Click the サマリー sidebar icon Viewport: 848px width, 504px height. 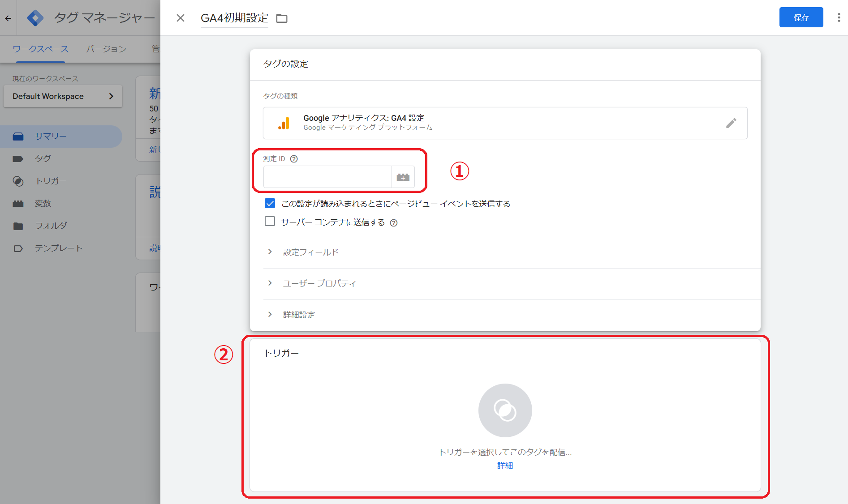[x=18, y=137]
